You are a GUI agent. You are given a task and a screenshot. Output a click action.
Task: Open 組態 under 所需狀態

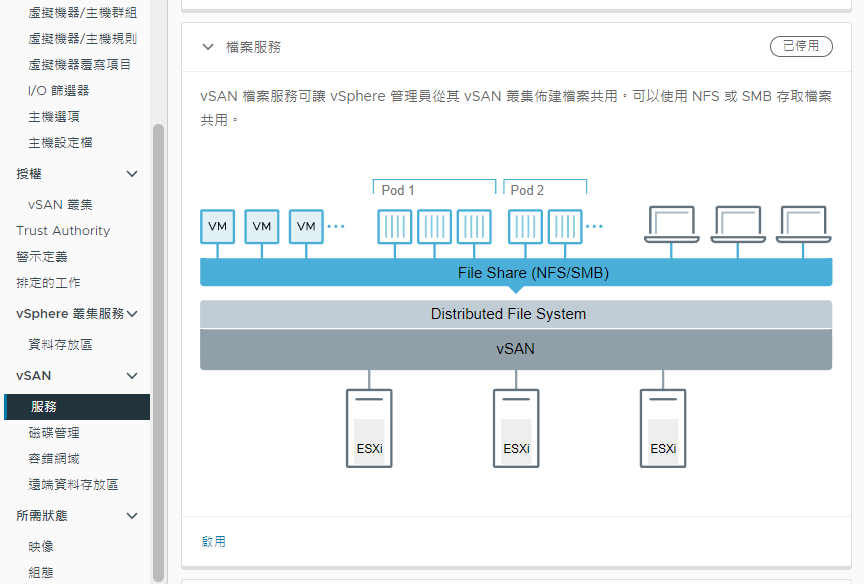41,572
